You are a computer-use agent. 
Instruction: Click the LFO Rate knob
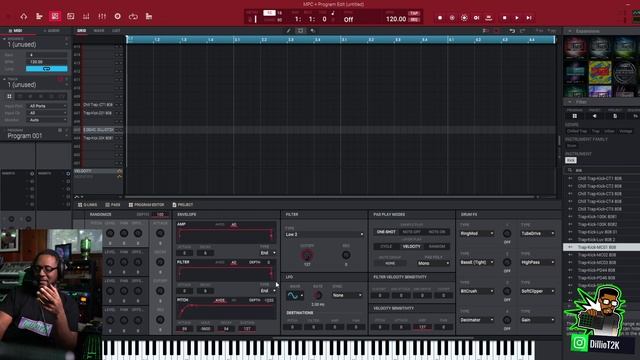pyautogui.click(x=317, y=295)
